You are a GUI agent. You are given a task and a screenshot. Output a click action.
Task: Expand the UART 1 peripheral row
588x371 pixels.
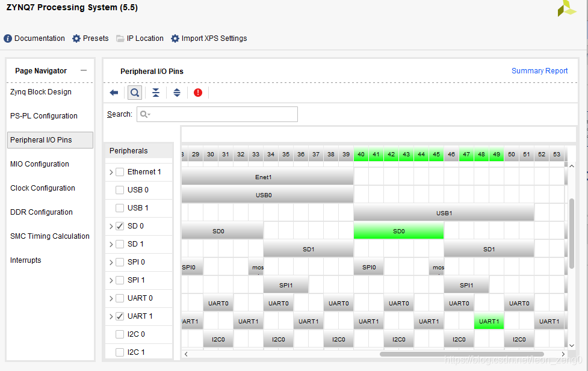pos(111,316)
